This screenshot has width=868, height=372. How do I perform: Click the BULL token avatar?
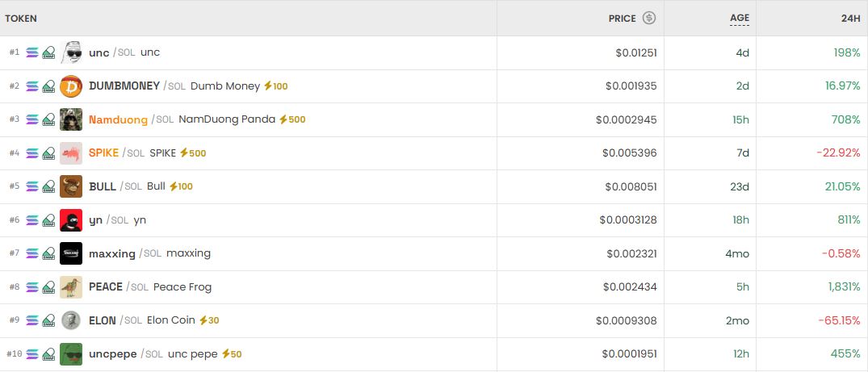click(x=71, y=186)
